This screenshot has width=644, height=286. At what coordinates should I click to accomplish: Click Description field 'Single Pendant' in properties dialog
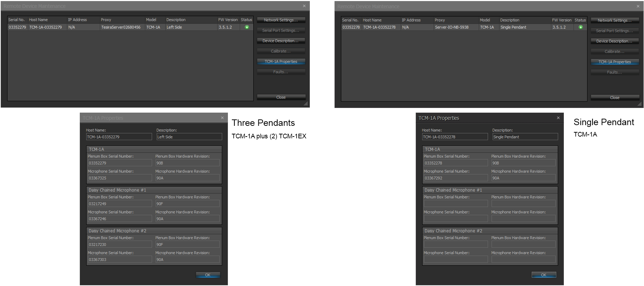click(525, 137)
